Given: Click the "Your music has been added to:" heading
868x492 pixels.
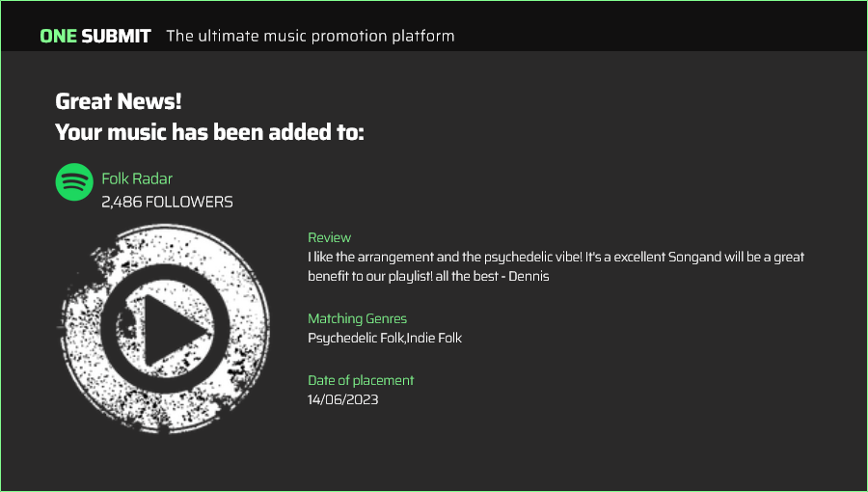Looking at the screenshot, I should point(209,132).
